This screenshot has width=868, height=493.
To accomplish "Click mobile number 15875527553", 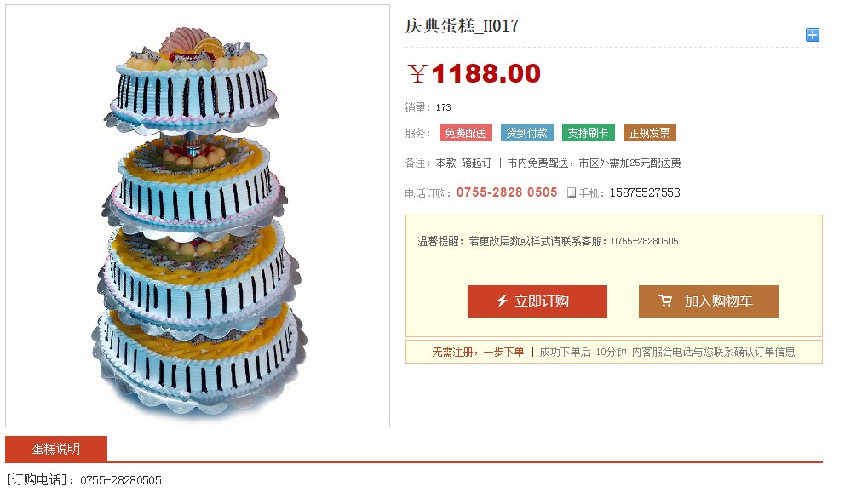I will [645, 192].
